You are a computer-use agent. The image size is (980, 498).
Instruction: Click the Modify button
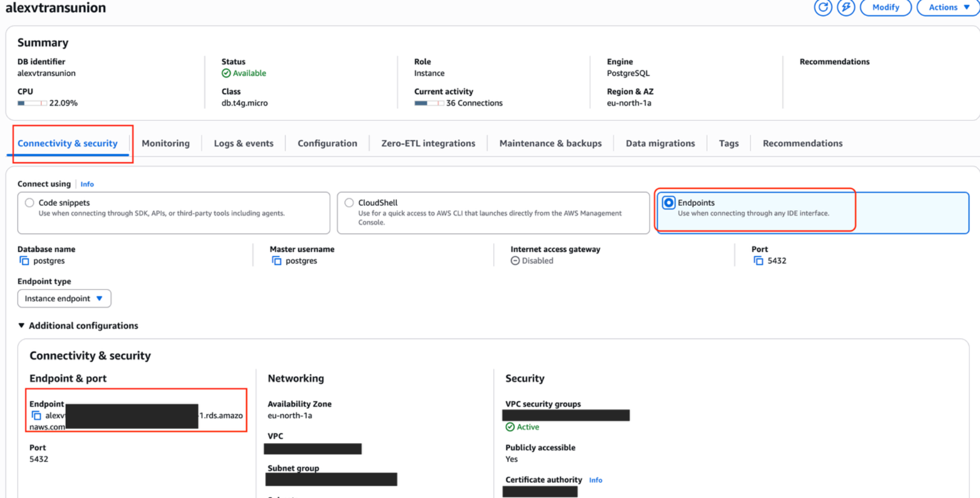click(x=886, y=7)
